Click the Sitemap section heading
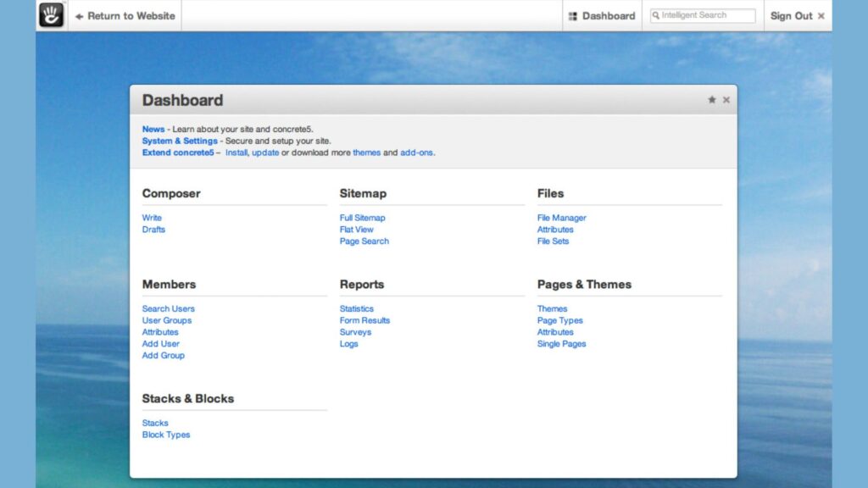Viewport: 868px width, 488px height. pos(363,193)
